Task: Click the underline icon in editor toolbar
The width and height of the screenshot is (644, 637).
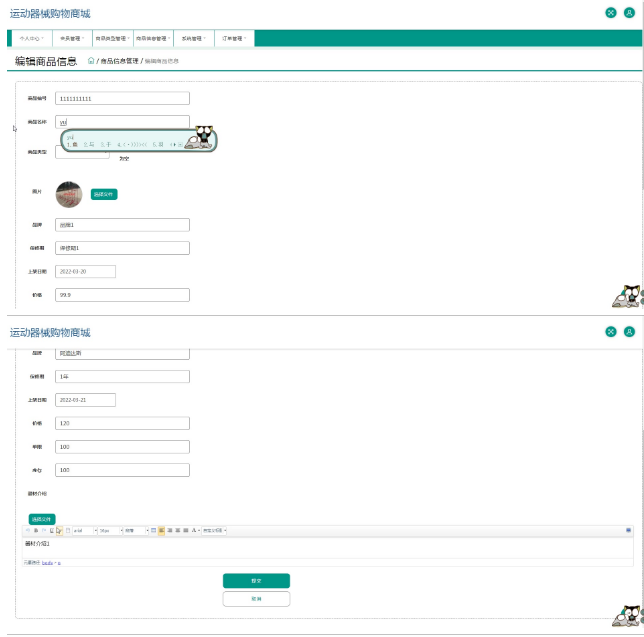Action: pos(51,531)
